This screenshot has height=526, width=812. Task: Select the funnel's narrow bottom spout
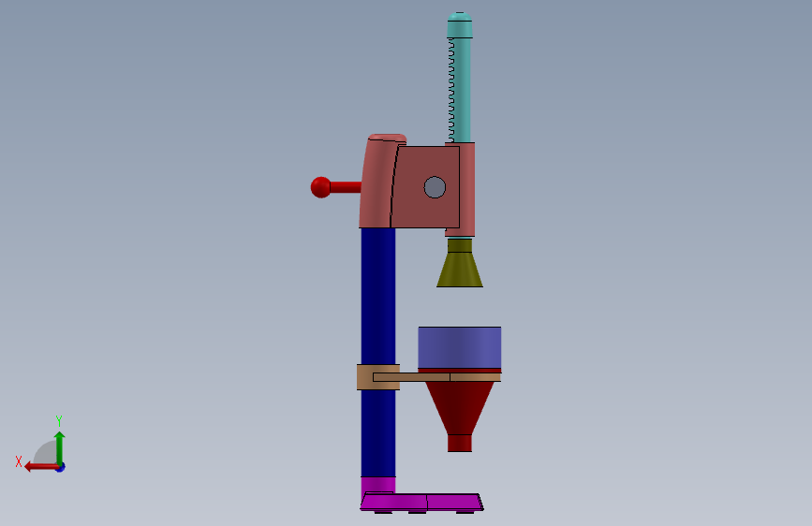(460, 443)
